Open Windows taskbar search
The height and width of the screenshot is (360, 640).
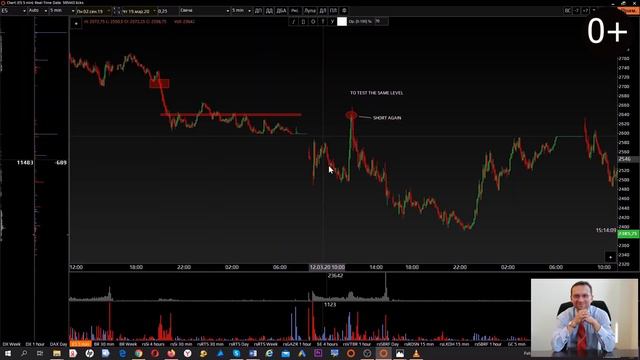[x=24, y=353]
